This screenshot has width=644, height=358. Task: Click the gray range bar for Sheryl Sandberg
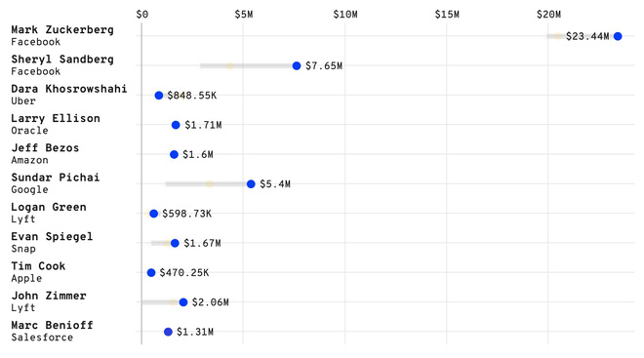click(247, 65)
